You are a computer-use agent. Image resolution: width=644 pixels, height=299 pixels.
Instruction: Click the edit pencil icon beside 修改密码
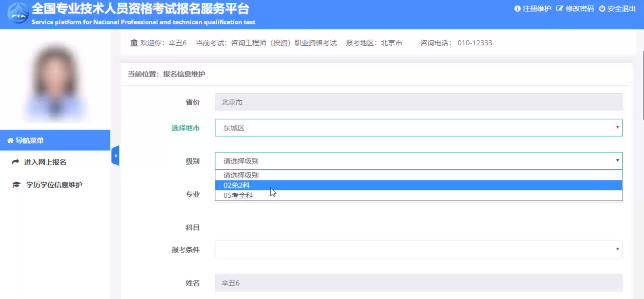[x=559, y=9]
